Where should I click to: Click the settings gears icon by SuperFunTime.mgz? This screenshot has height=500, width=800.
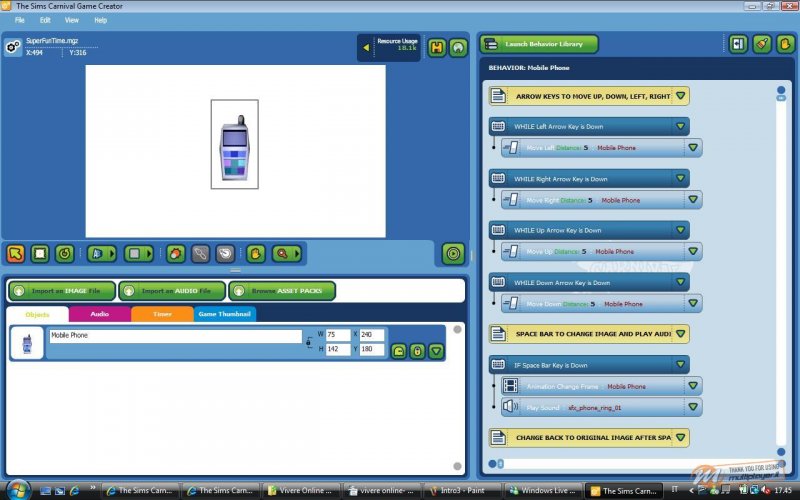tap(13, 46)
